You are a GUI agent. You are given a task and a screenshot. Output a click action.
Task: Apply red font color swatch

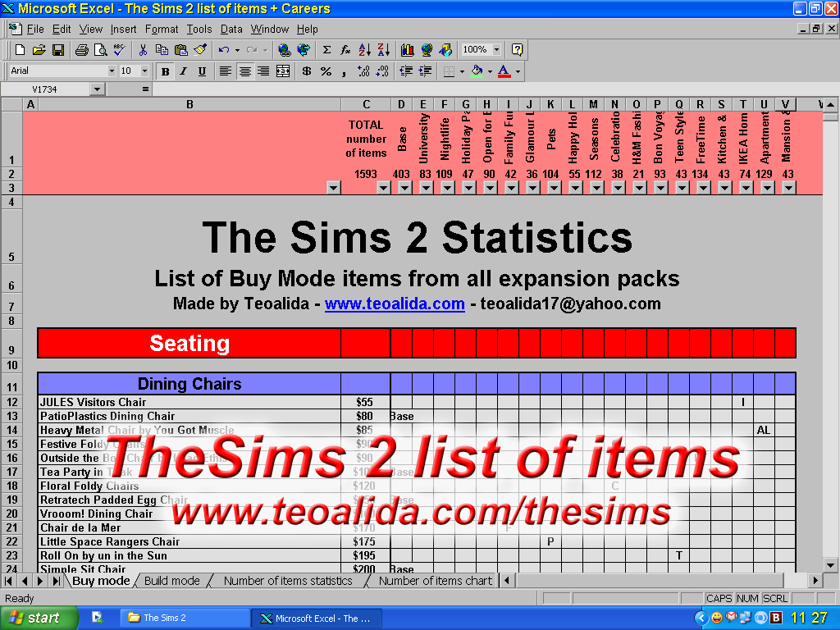click(x=504, y=72)
